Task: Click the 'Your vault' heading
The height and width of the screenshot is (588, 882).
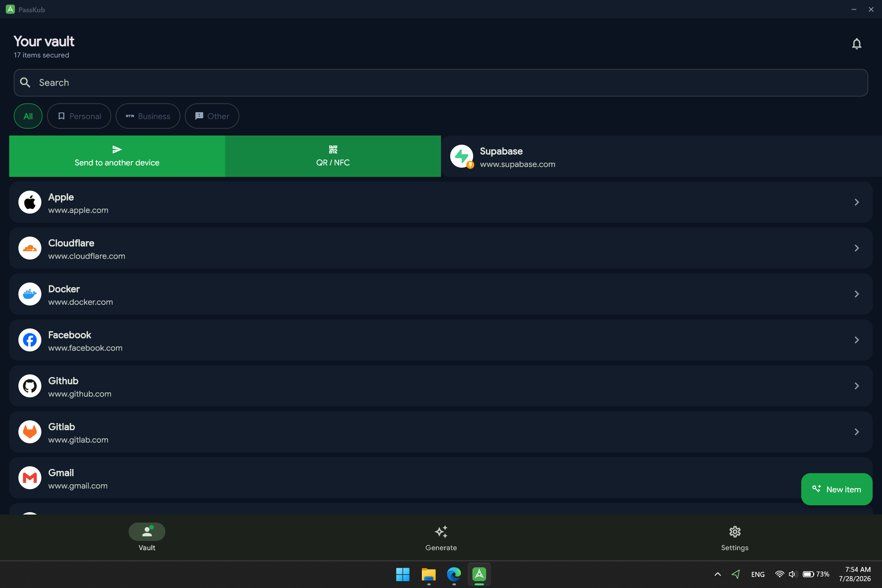Action: coord(44,41)
